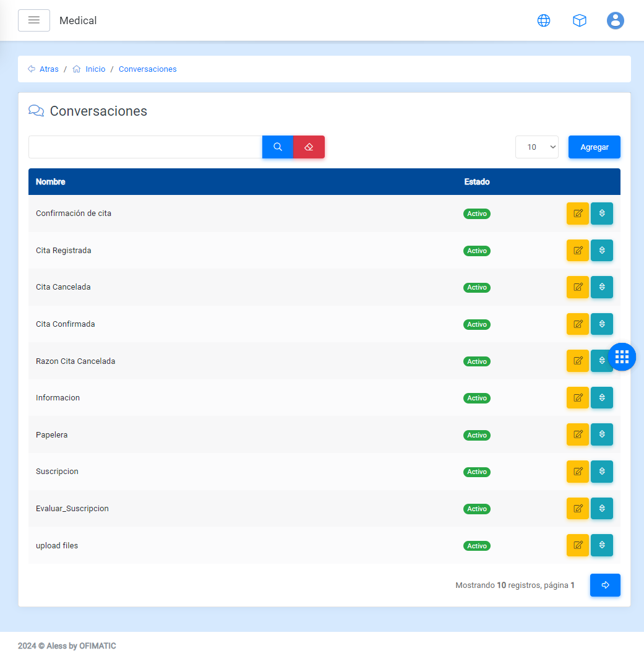Image resolution: width=644 pixels, height=656 pixels.
Task: Click the magnifier search button
Action: 278,147
